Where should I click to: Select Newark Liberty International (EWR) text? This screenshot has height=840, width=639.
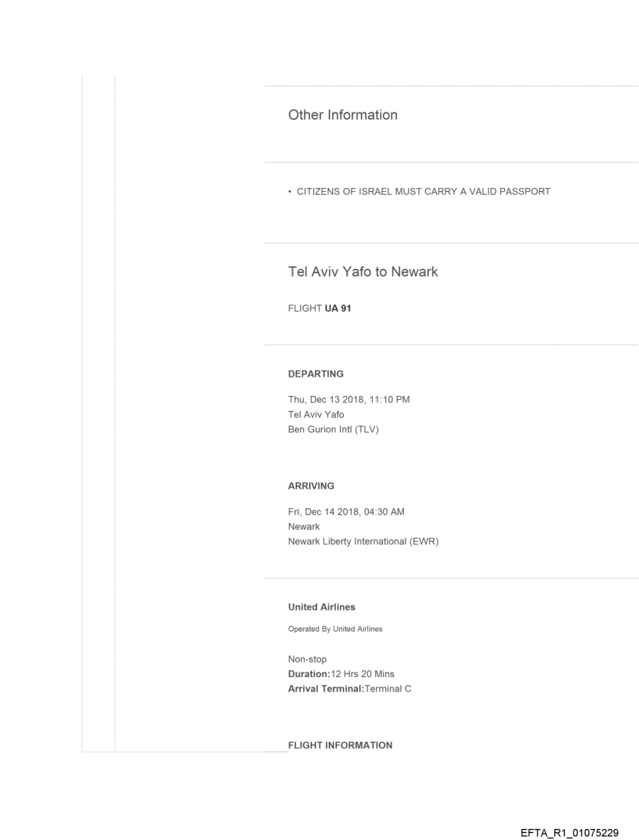click(x=363, y=540)
